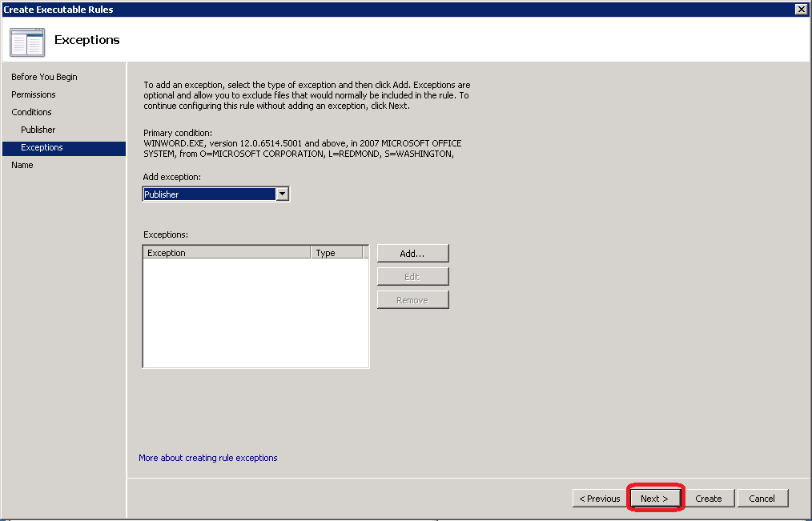
Task: Open the More about creating rule exceptions link
Action: (x=208, y=458)
